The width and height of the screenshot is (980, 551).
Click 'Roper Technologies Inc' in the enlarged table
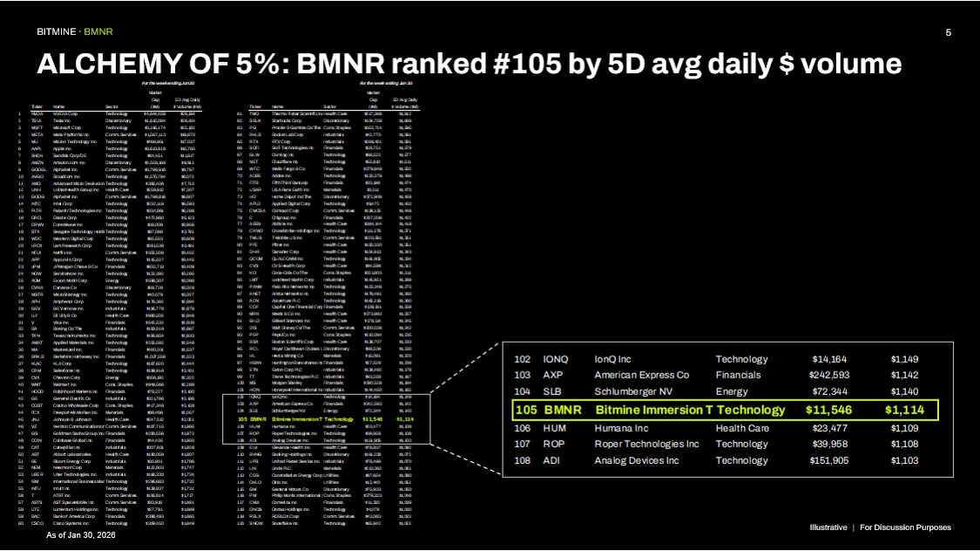coord(646,444)
